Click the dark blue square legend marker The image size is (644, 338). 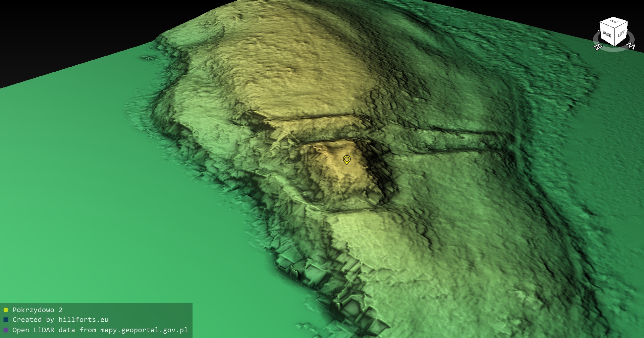[6, 320]
